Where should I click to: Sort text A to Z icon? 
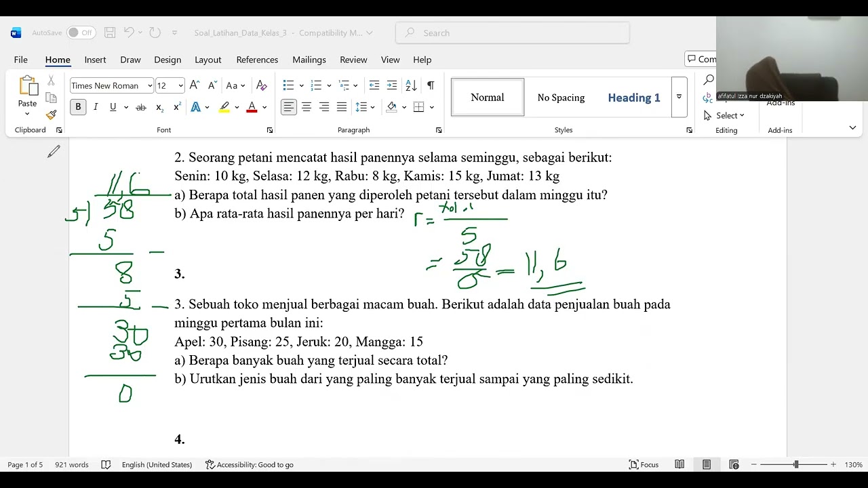tap(411, 85)
